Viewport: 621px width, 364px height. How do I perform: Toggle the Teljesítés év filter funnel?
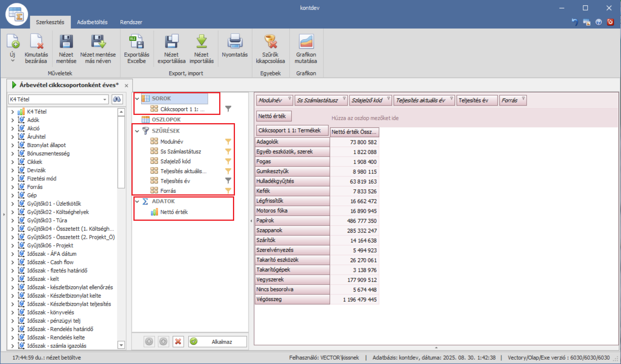coord(228,181)
